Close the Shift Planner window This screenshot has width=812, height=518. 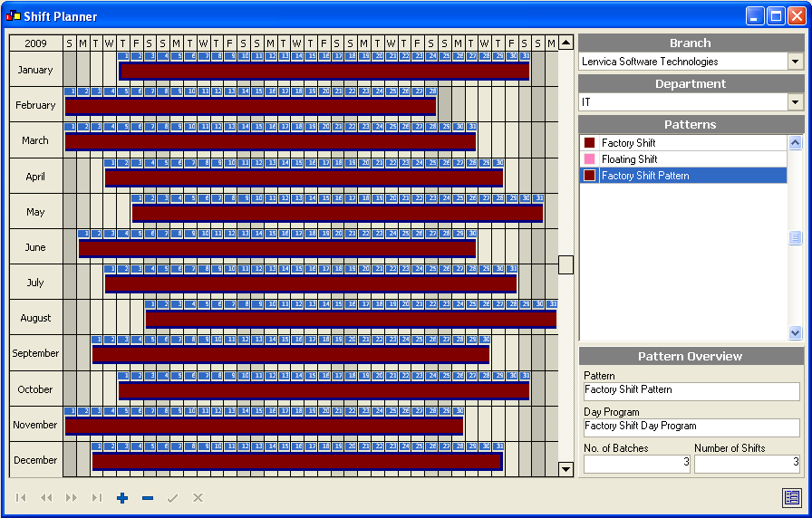tap(797, 16)
